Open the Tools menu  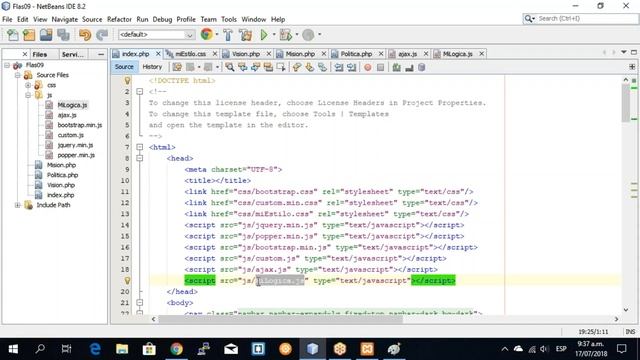pyautogui.click(x=229, y=19)
